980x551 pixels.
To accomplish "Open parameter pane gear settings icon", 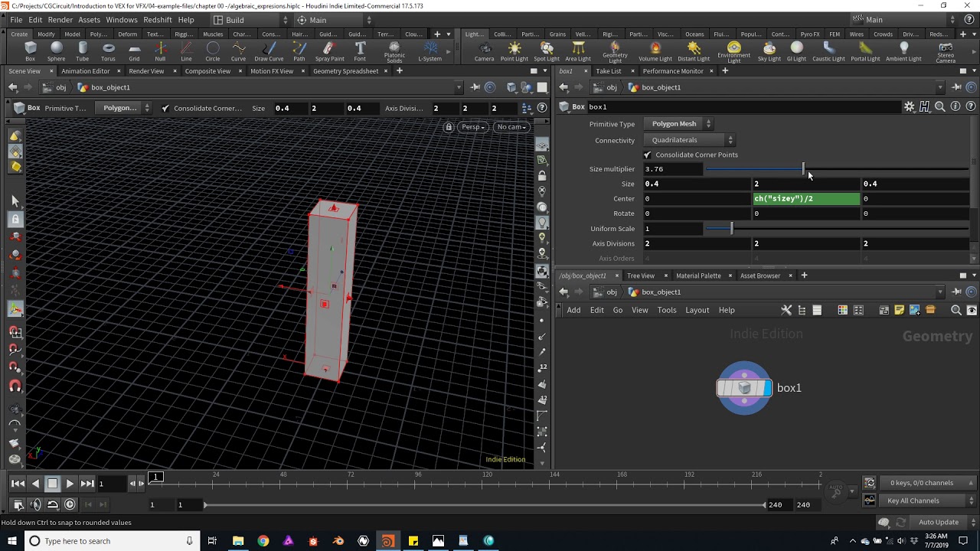I will [x=909, y=107].
